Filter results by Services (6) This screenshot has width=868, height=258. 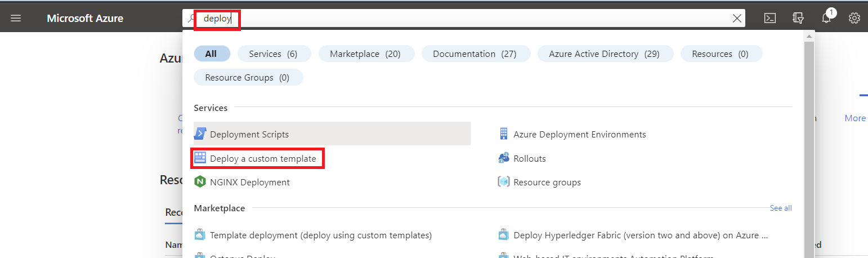pyautogui.click(x=273, y=54)
